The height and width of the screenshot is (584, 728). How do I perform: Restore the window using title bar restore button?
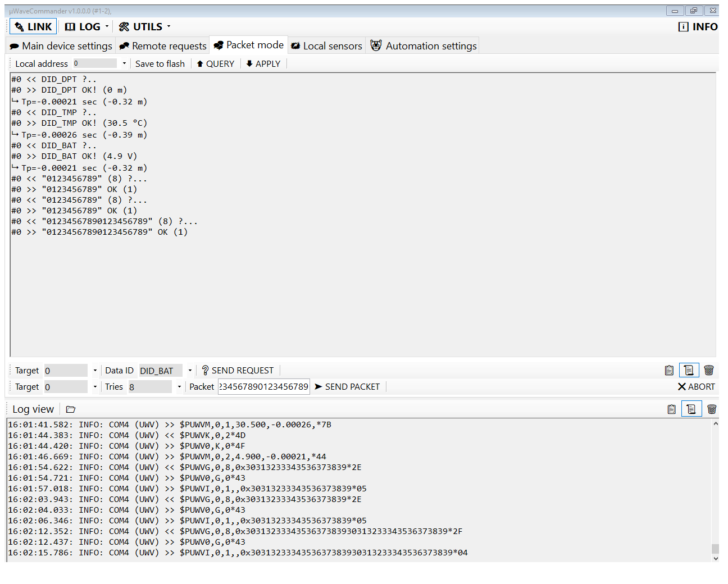(694, 11)
